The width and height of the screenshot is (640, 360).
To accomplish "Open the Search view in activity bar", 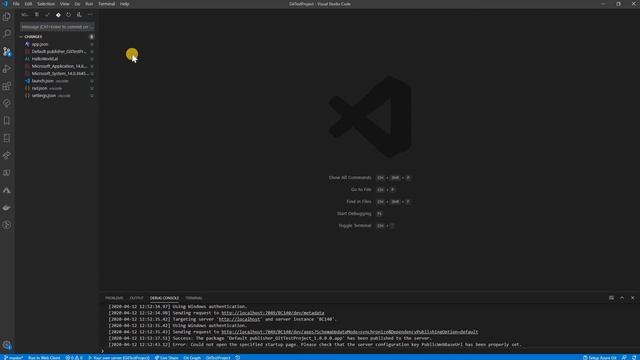I will coord(7,34).
